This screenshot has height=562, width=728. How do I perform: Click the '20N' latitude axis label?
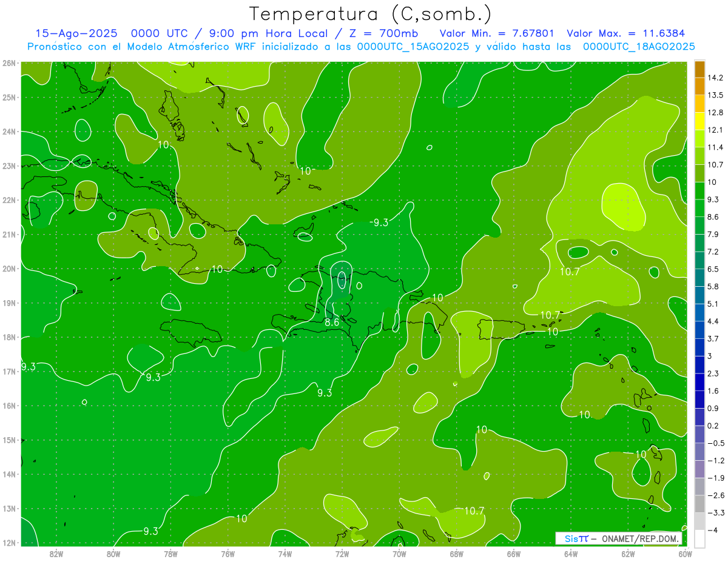tap(9, 269)
